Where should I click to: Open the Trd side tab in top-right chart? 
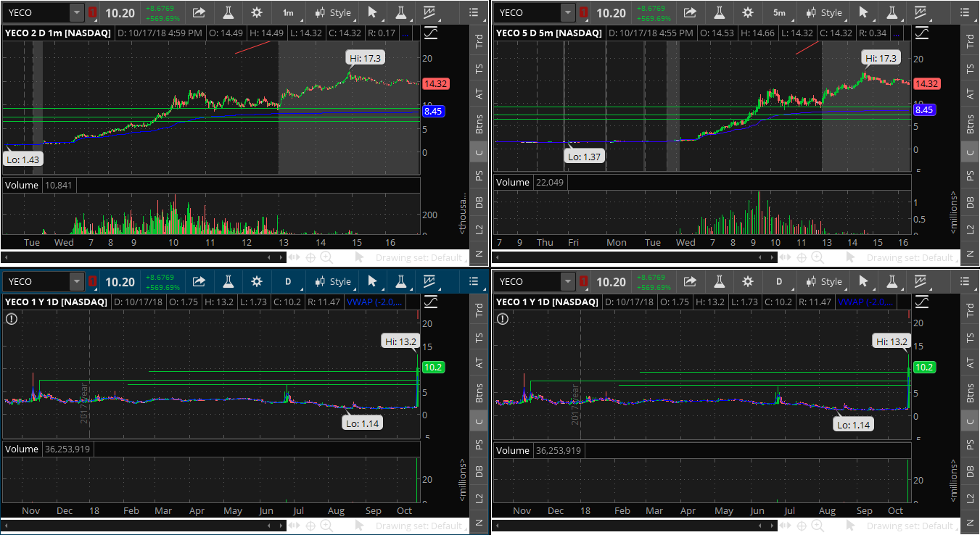pyautogui.click(x=970, y=41)
